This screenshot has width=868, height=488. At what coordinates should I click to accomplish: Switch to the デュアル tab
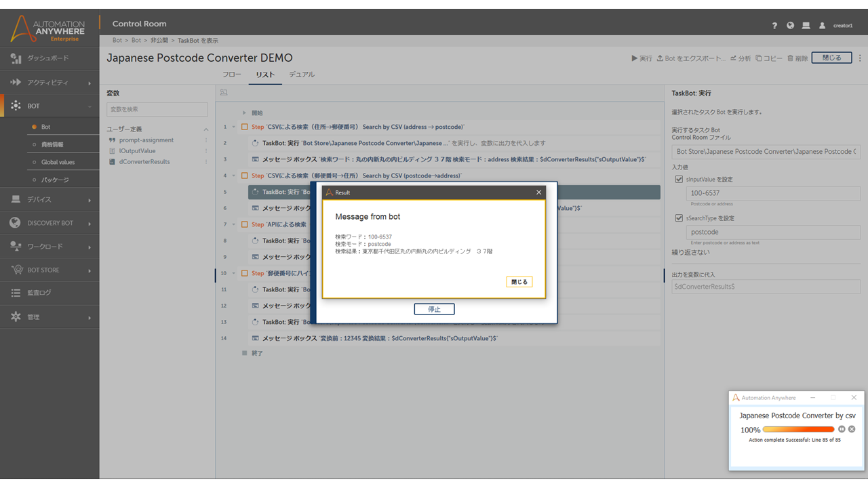click(x=302, y=75)
